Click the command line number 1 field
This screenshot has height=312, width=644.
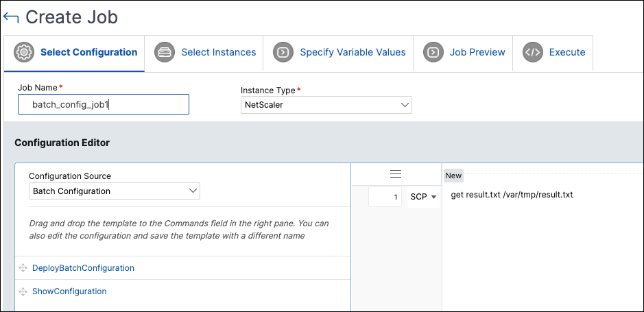[x=385, y=197]
